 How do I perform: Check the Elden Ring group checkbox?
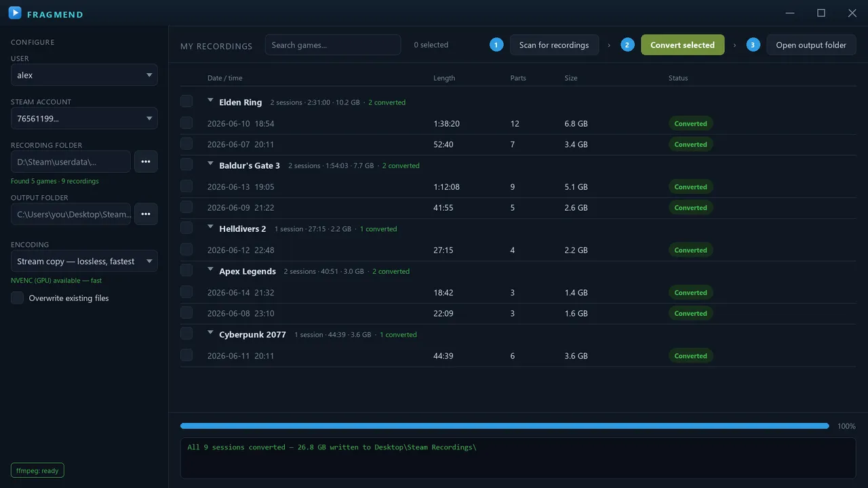[x=186, y=101]
